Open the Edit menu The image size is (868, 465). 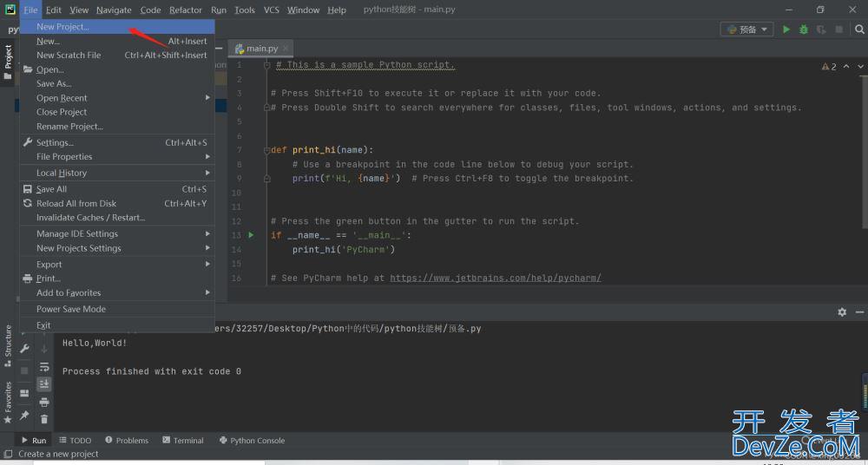coord(54,10)
